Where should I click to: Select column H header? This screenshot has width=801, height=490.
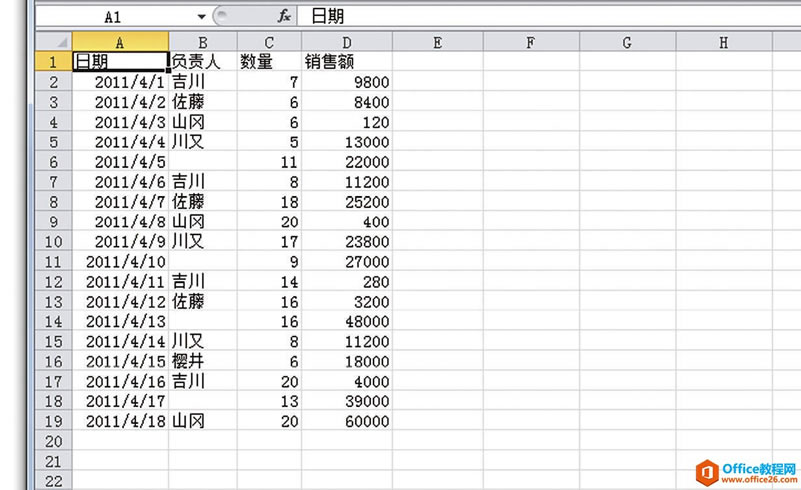click(724, 42)
